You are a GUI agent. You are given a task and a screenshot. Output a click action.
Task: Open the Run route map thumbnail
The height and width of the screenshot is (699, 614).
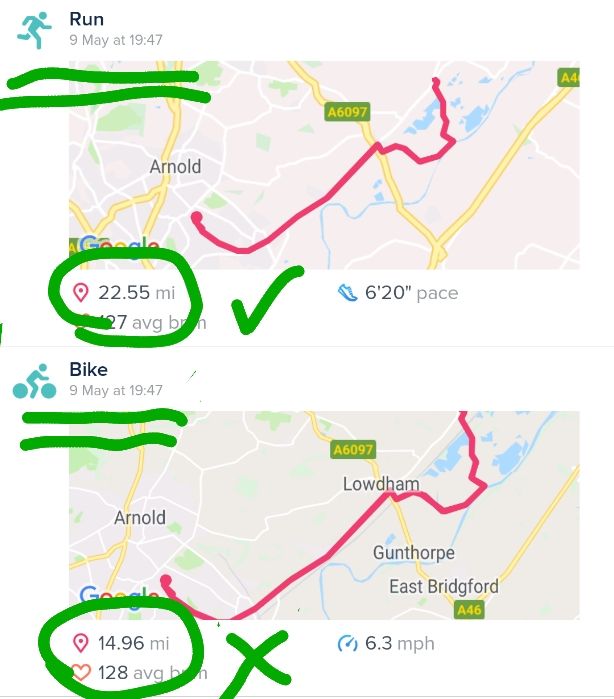pyautogui.click(x=324, y=165)
